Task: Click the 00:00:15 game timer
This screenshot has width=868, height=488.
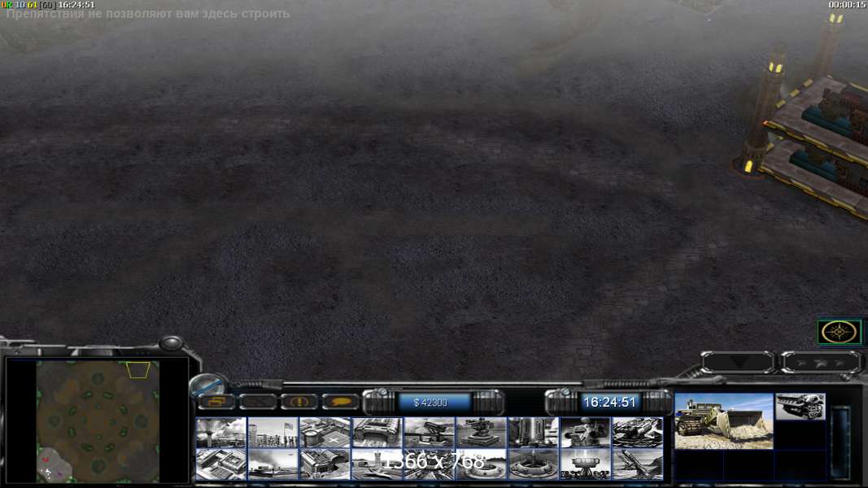Action: [x=848, y=5]
